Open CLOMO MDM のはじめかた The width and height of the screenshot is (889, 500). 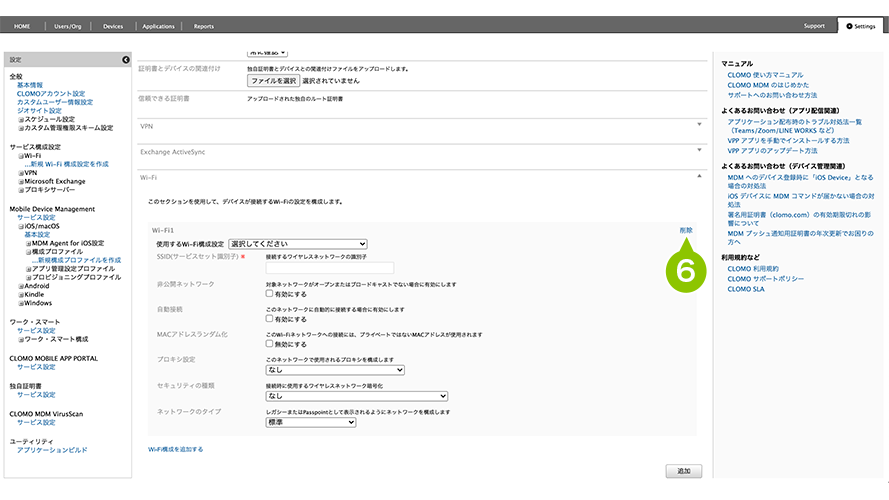pyautogui.click(x=768, y=85)
